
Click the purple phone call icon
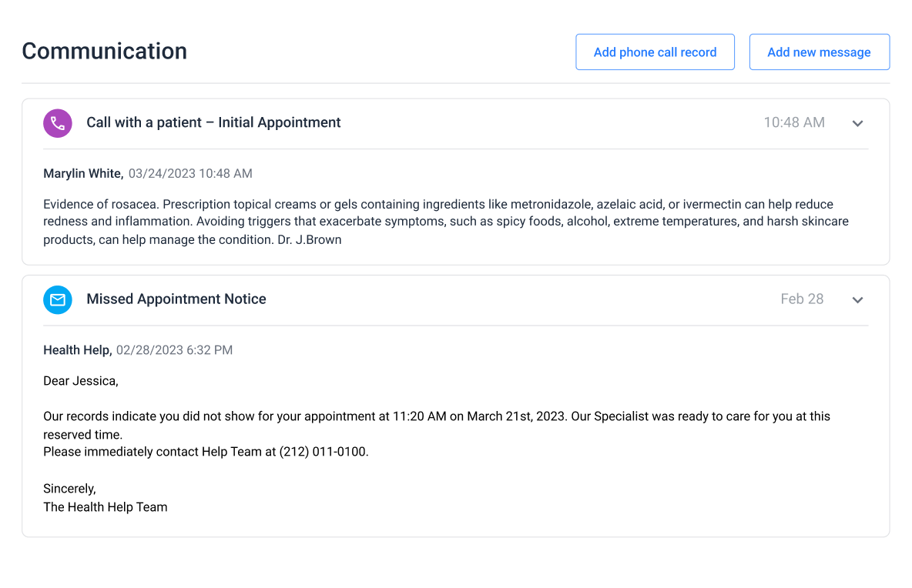(x=58, y=123)
